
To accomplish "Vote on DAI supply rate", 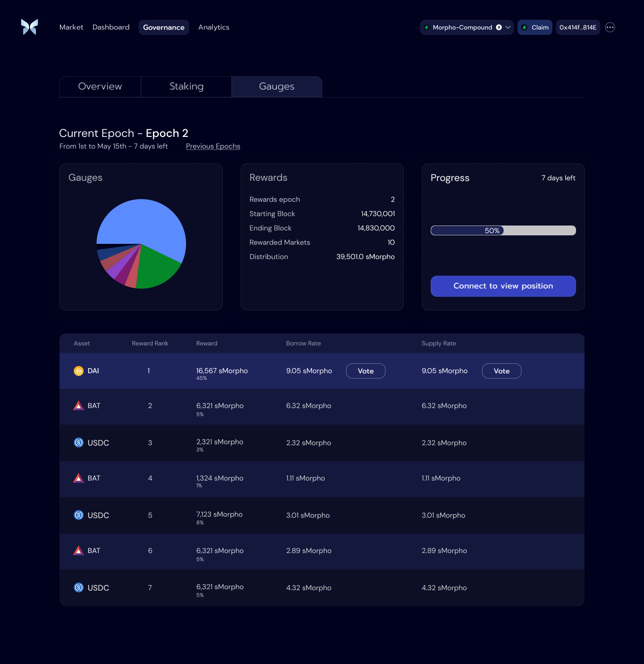I will [501, 371].
